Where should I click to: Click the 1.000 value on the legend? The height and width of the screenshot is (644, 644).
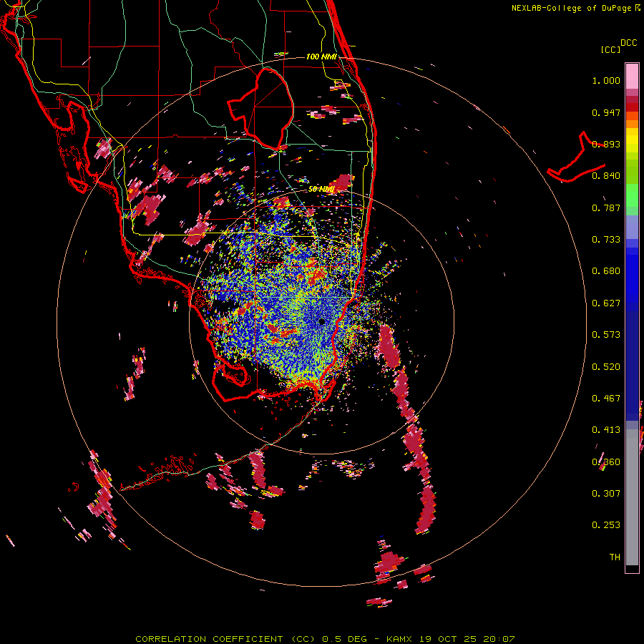pyautogui.click(x=606, y=80)
